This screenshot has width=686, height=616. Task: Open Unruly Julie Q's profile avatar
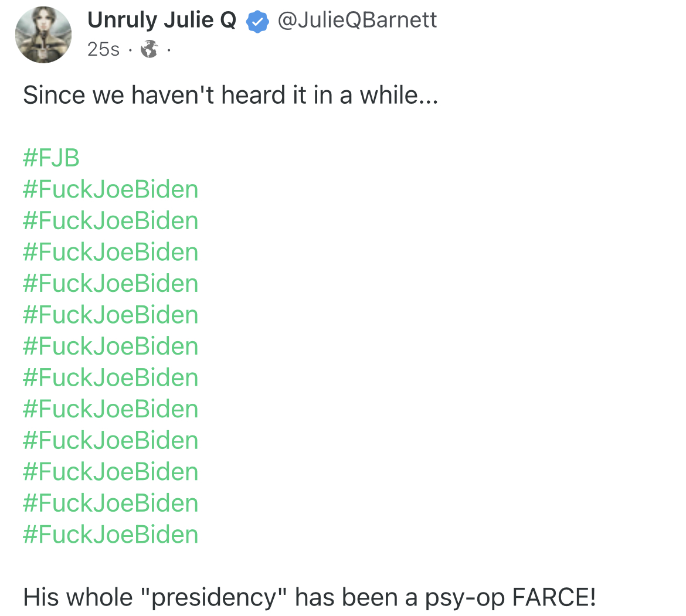click(x=43, y=35)
